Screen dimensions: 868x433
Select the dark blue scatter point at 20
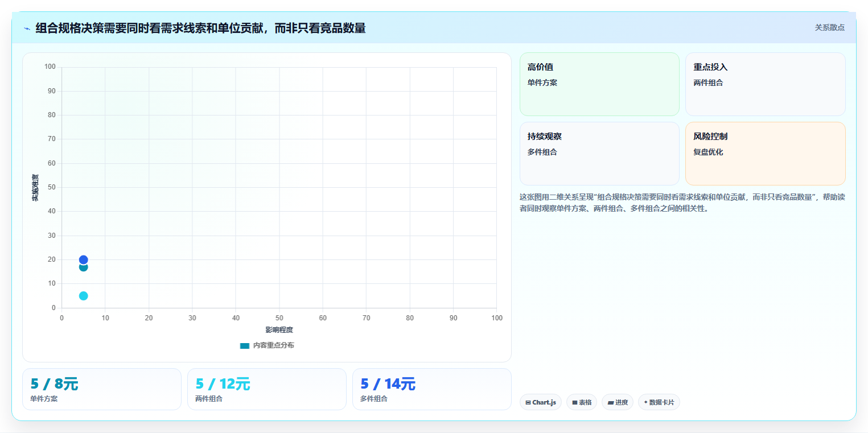(83, 259)
